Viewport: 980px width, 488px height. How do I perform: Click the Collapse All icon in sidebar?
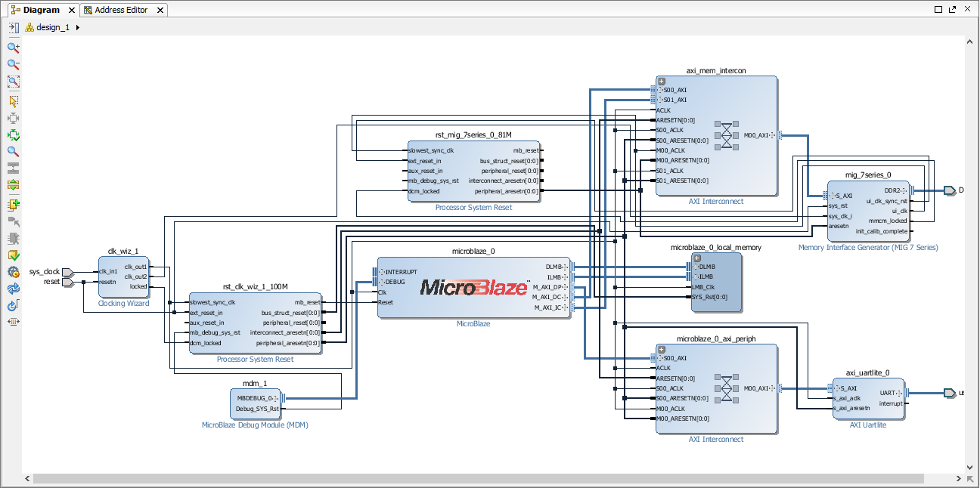(13, 168)
